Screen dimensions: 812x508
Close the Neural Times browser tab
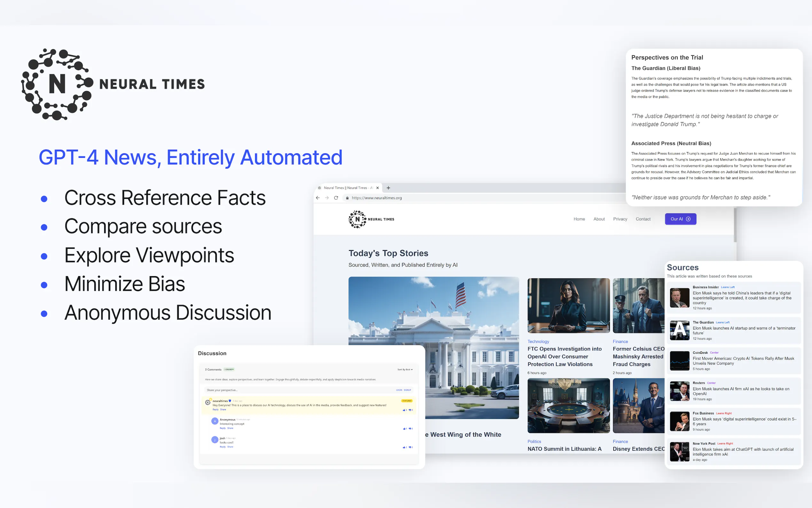[x=378, y=188]
